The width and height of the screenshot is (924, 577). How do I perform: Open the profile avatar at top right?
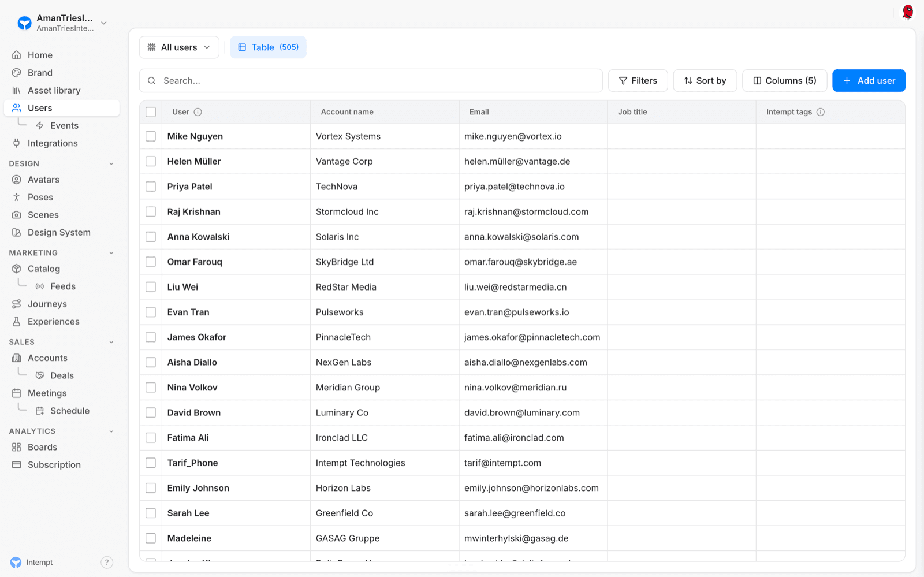pos(908,12)
